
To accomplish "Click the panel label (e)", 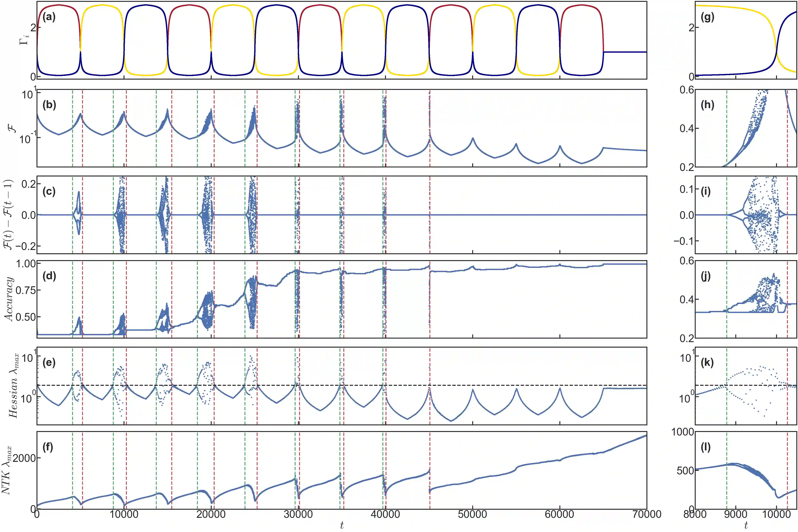I will pyautogui.click(x=49, y=363).
